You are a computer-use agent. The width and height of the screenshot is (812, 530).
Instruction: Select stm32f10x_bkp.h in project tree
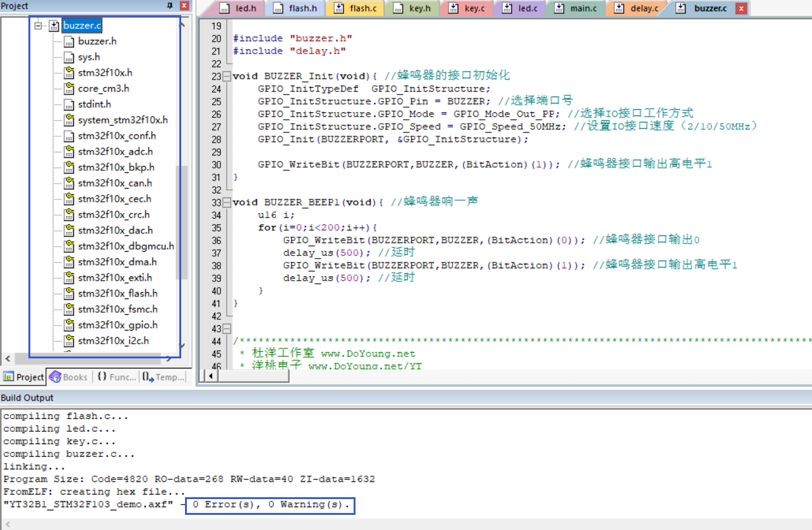coord(116,167)
